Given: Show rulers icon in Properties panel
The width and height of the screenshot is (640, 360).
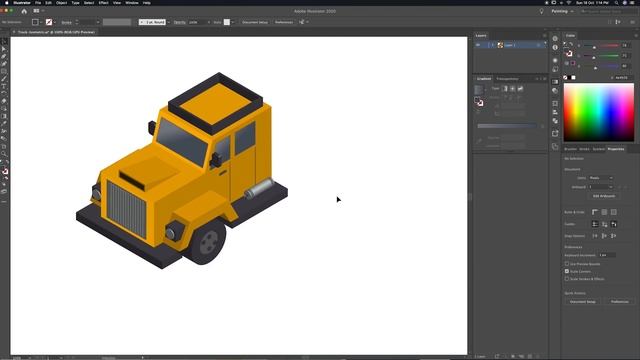Looking at the screenshot, I should (595, 212).
